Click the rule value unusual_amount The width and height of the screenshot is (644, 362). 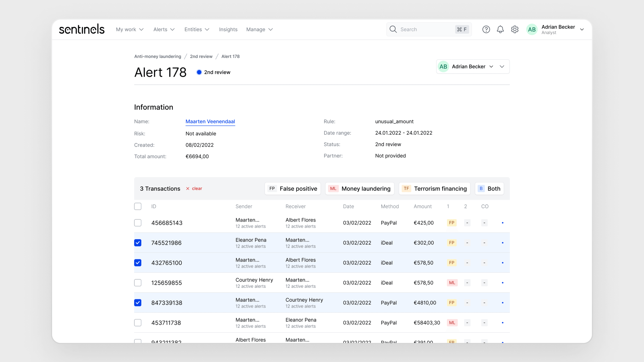tap(394, 121)
